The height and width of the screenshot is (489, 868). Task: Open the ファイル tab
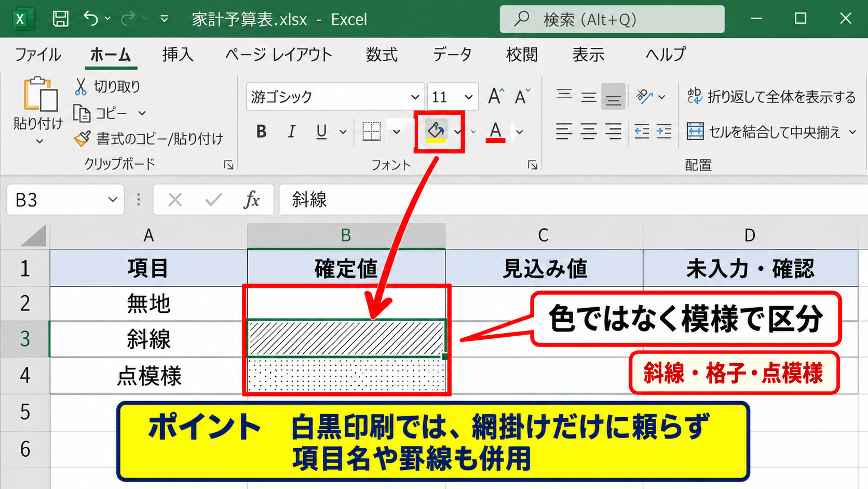pos(38,55)
